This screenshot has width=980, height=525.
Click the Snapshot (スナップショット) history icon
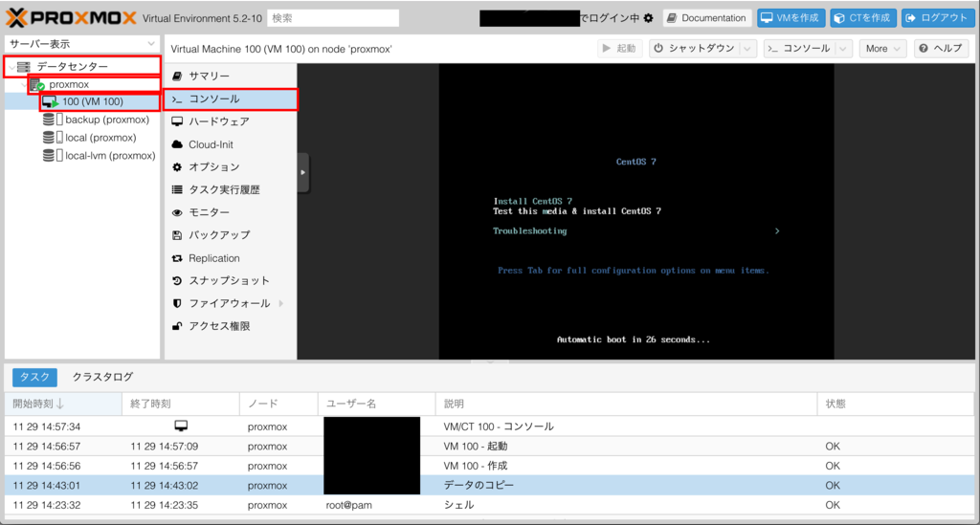(x=177, y=281)
